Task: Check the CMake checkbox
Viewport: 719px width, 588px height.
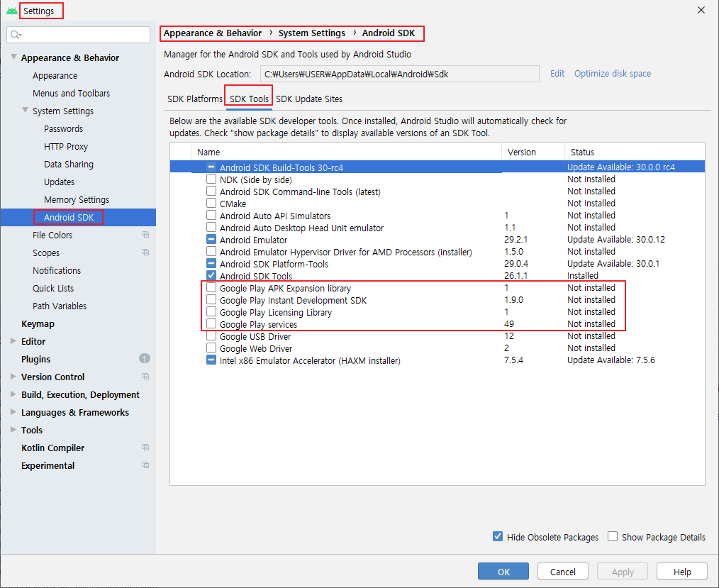Action: (x=211, y=203)
